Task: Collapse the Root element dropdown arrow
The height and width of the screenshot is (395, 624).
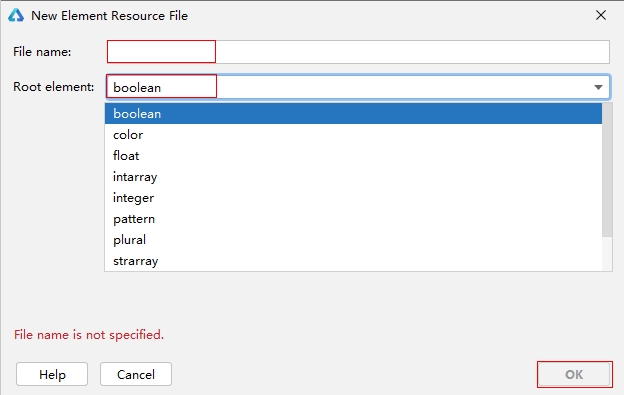Action: [598, 87]
